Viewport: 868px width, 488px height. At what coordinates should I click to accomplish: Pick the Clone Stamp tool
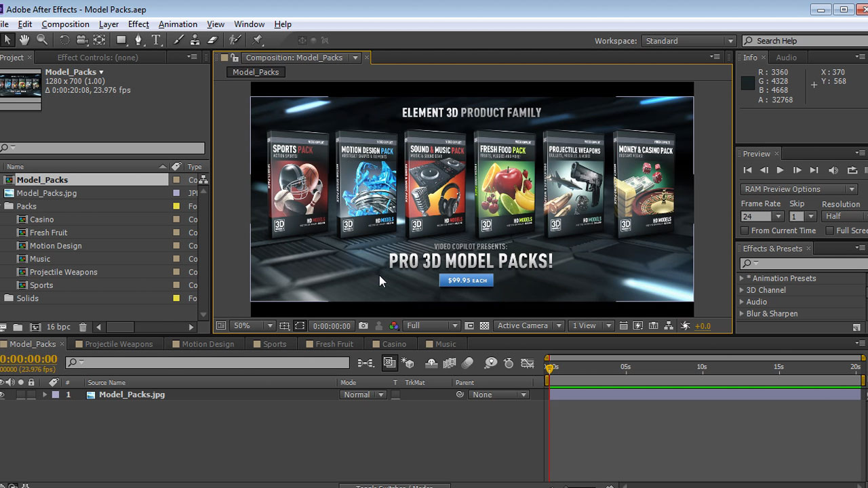click(195, 40)
